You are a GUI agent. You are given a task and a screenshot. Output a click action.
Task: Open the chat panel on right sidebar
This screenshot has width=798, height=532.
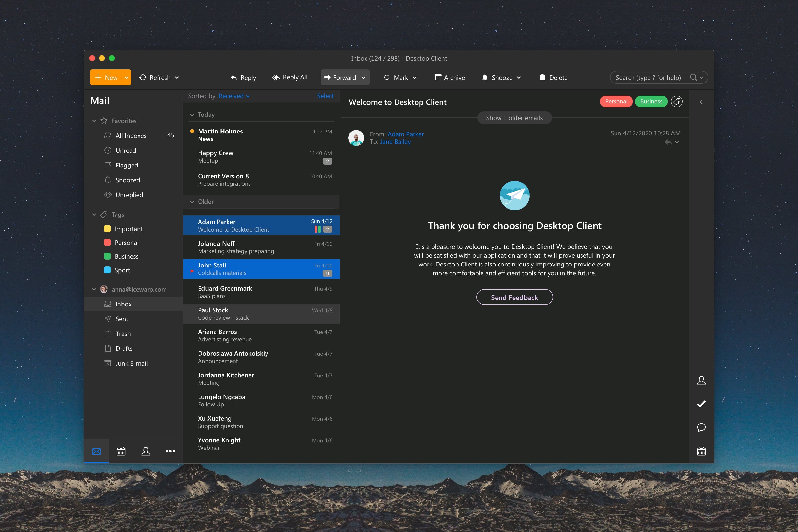(701, 428)
